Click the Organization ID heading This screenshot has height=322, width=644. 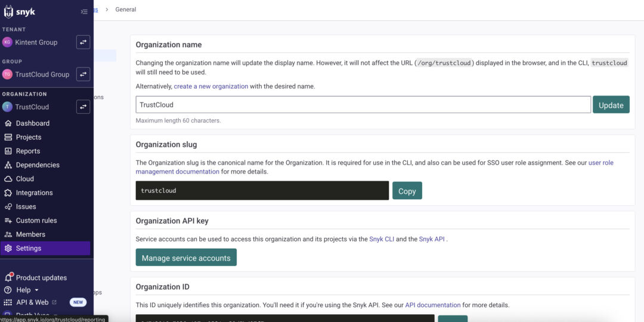(163, 287)
